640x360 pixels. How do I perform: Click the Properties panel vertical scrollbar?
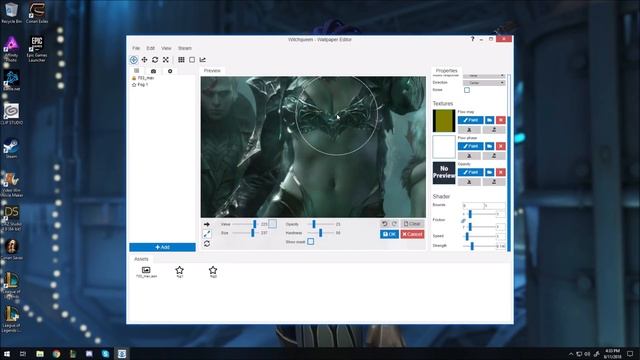(509, 162)
